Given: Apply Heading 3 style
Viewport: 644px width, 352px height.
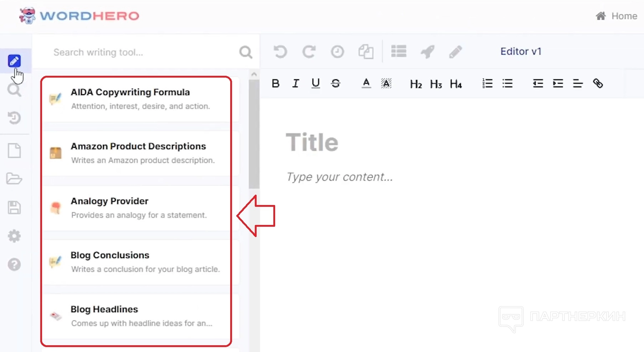Looking at the screenshot, I should (436, 84).
